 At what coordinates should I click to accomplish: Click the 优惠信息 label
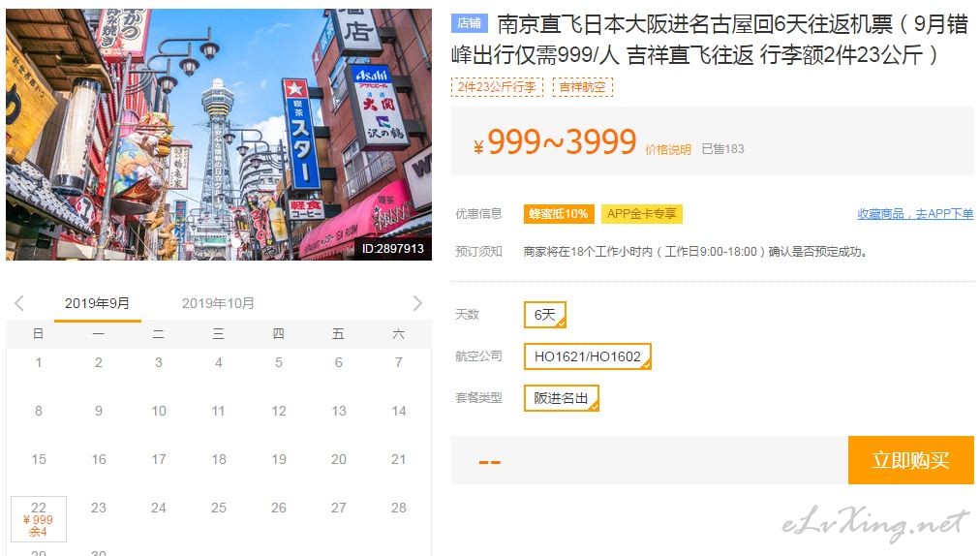[478, 214]
